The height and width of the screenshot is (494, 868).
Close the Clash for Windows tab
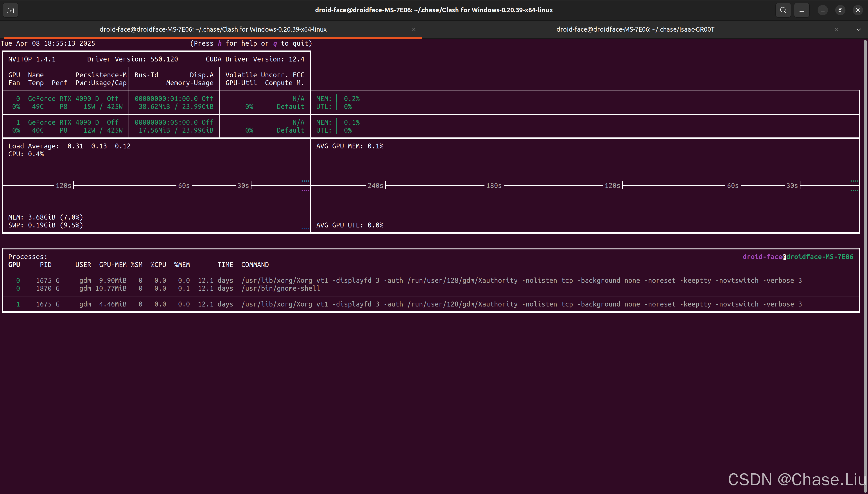(x=414, y=29)
